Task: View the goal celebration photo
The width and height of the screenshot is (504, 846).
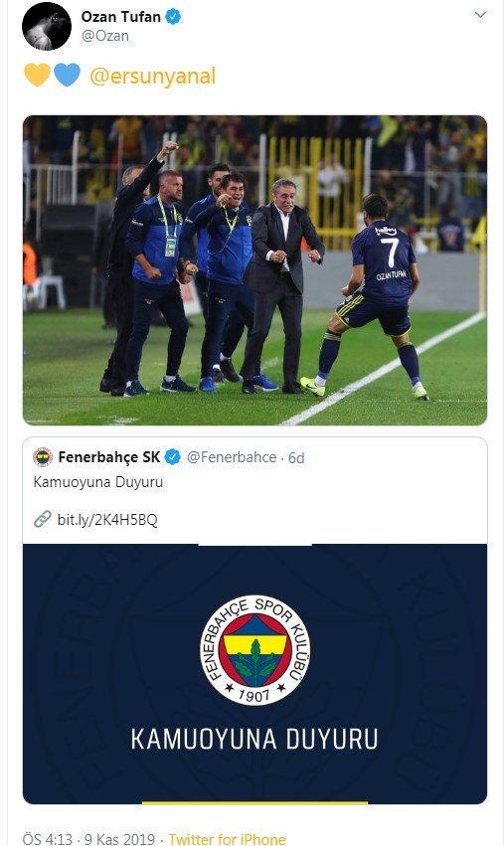Action: pos(254,270)
